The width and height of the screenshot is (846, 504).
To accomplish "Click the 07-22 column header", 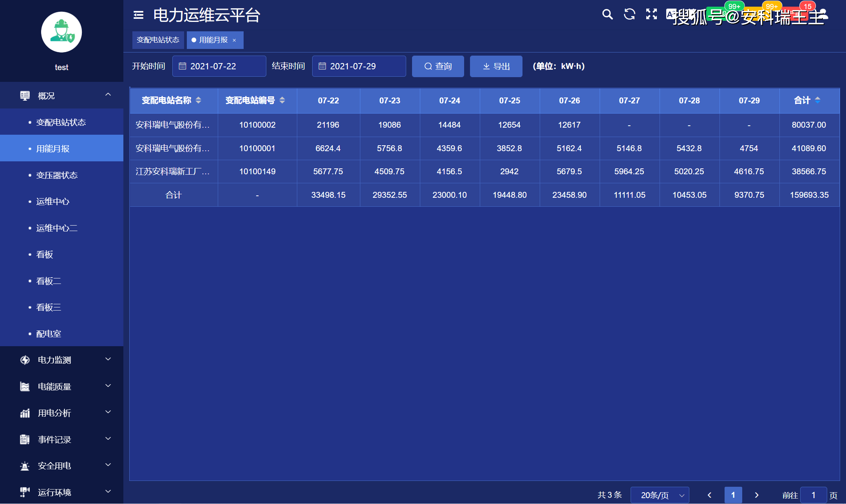I will [x=328, y=101].
